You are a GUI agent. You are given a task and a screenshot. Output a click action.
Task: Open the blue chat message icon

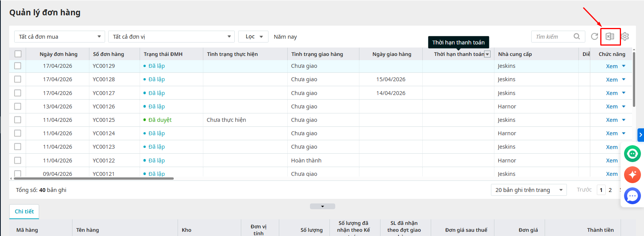coord(632,196)
